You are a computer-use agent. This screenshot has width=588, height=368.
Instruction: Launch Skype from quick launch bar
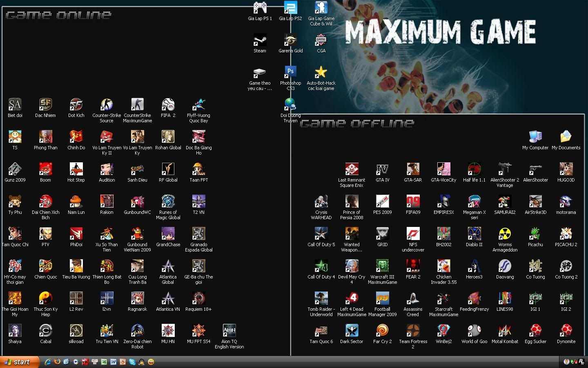coord(132,362)
